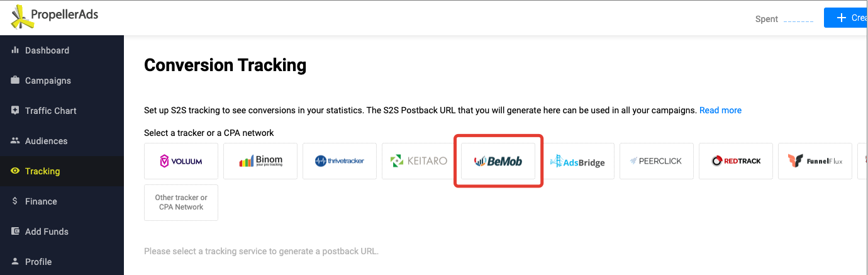Select Other tracker or CPA Network

[181, 203]
